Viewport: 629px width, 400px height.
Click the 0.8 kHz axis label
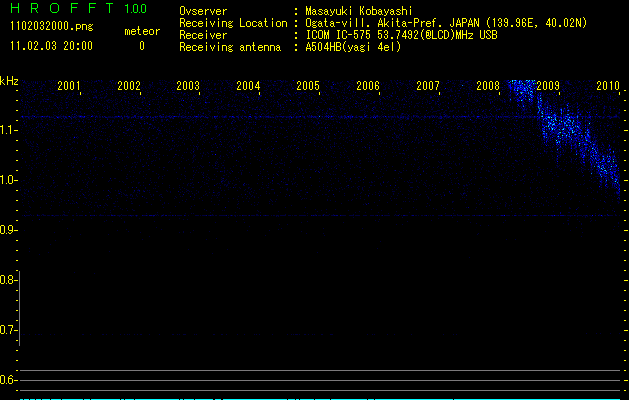point(8,280)
